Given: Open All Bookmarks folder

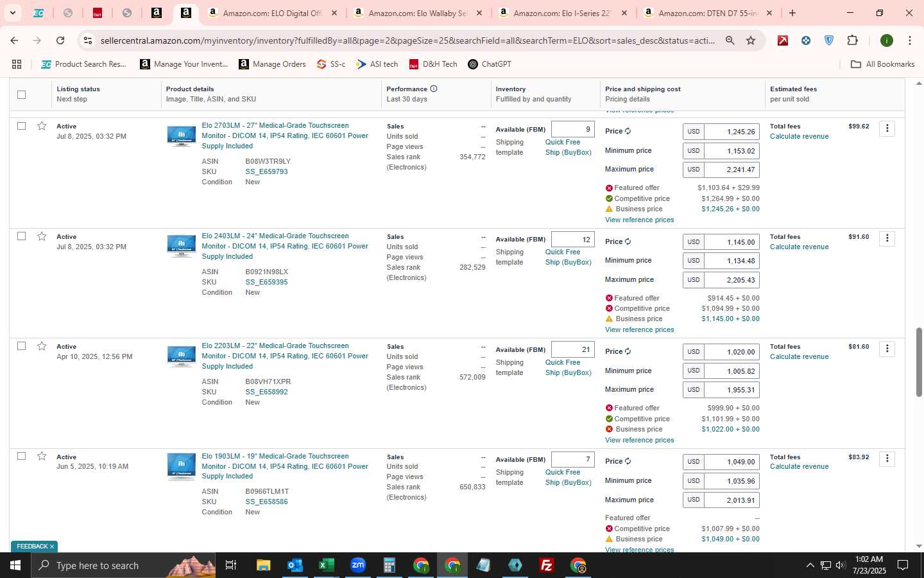Looking at the screenshot, I should (x=882, y=64).
